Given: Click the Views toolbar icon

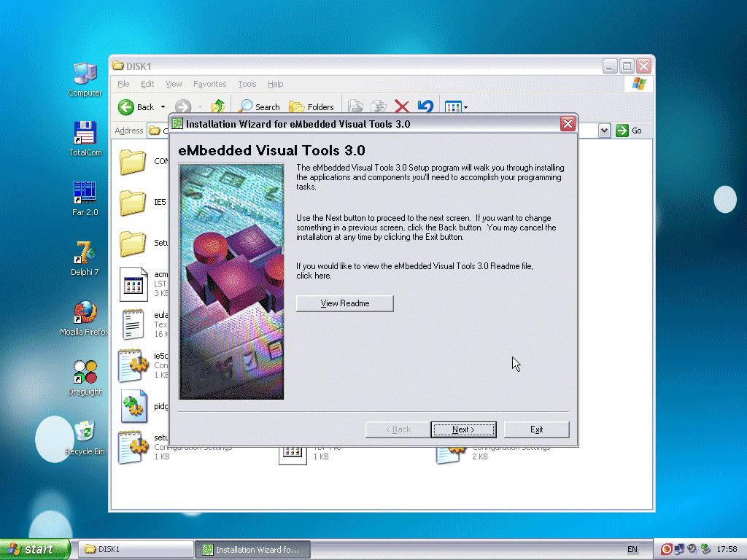Looking at the screenshot, I should (452, 107).
